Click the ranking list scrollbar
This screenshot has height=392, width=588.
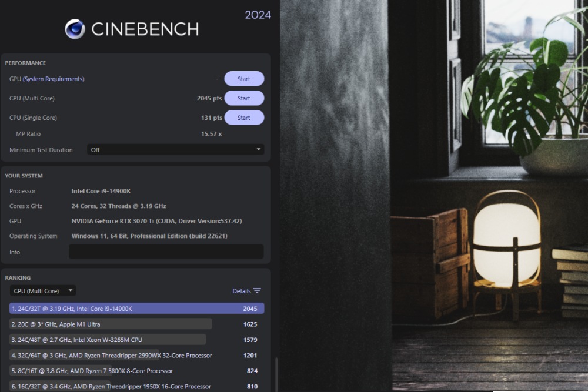pyautogui.click(x=276, y=375)
